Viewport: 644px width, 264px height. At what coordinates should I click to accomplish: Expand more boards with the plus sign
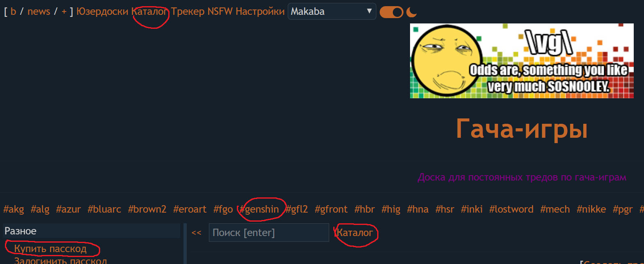click(x=64, y=12)
